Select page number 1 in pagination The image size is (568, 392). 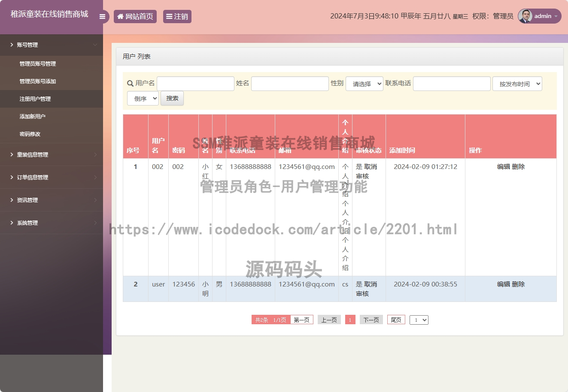(350, 320)
